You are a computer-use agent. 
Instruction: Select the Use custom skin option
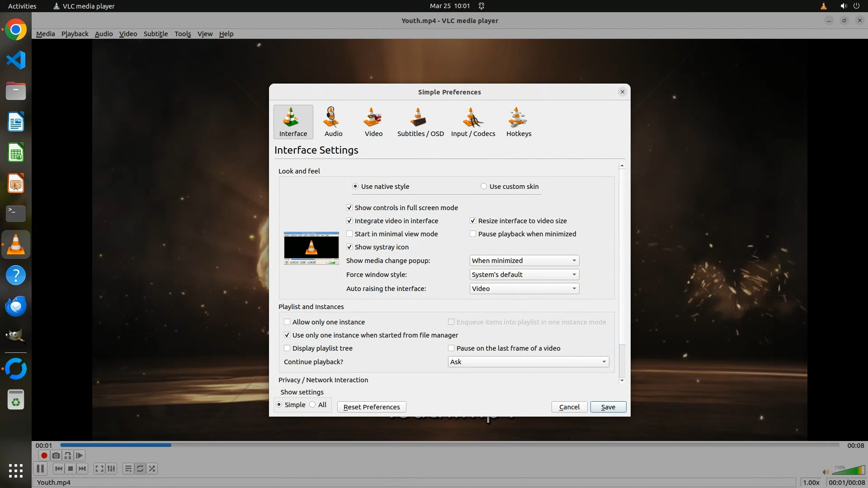click(484, 187)
